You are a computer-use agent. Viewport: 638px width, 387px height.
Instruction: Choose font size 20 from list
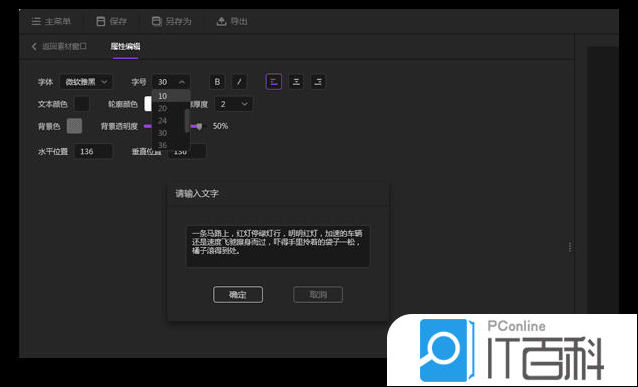(168, 108)
